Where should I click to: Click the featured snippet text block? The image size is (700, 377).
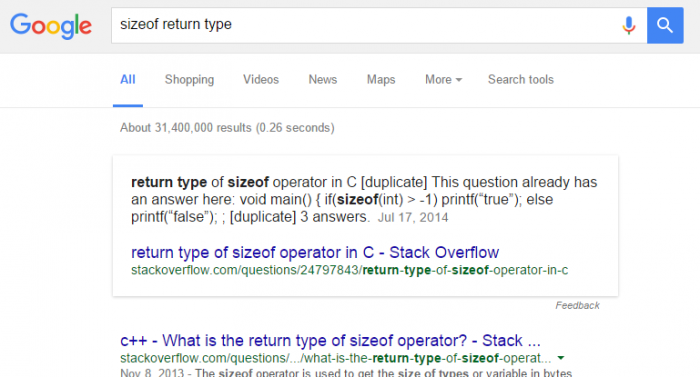pos(364,200)
